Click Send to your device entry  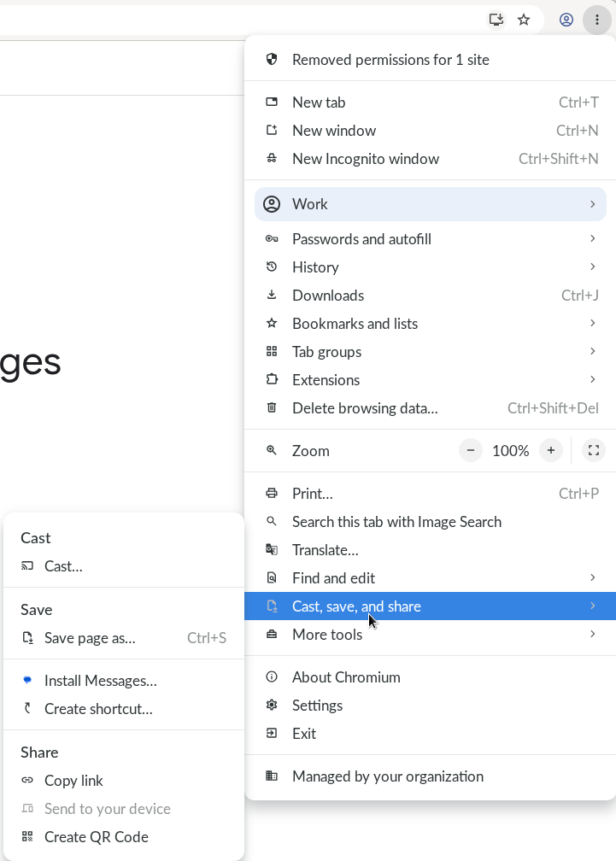click(x=124, y=809)
